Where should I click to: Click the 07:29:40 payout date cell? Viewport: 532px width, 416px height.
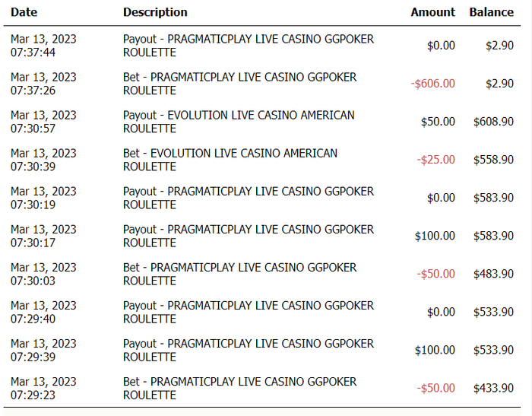click(43, 312)
